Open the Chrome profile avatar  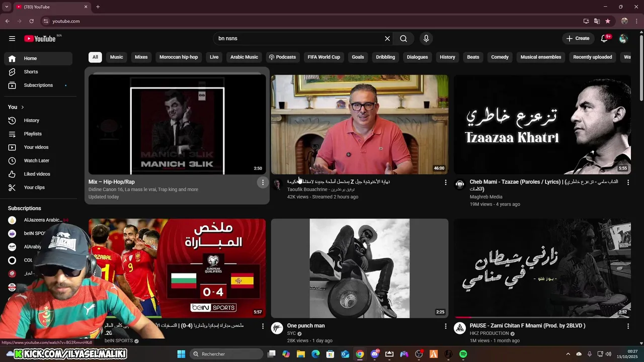[x=624, y=21]
